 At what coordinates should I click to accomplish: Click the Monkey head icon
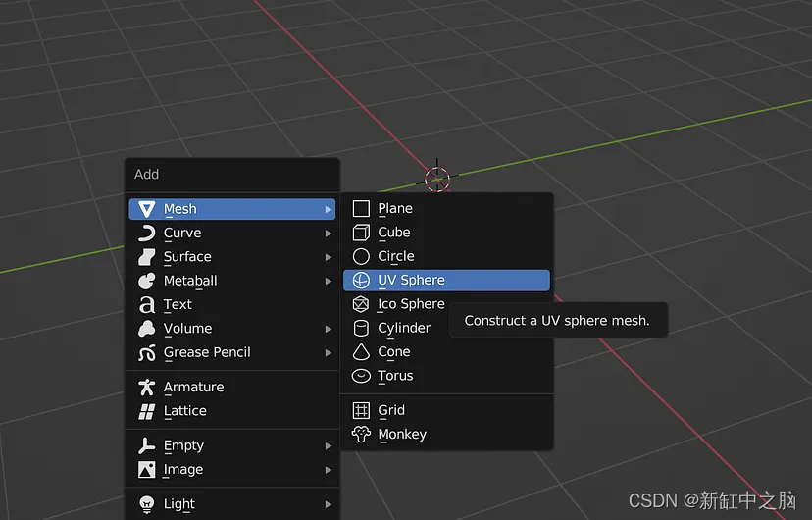point(361,434)
